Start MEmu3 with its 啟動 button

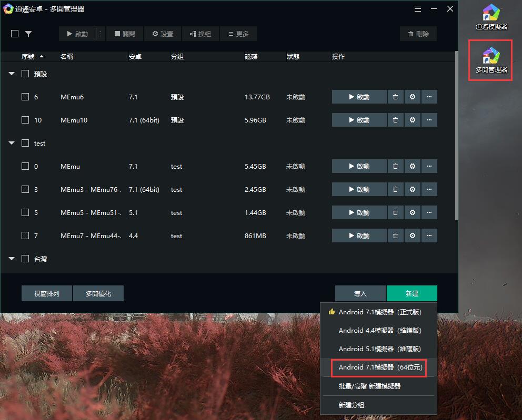tap(359, 189)
